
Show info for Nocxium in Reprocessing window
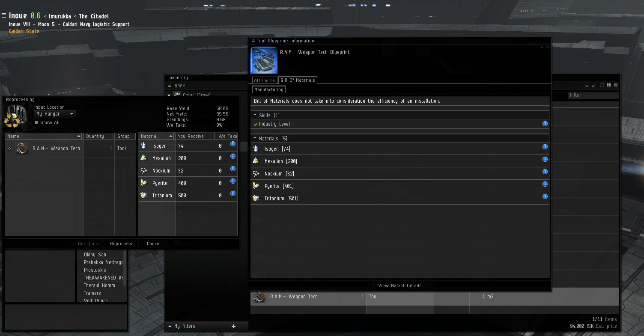[233, 169]
